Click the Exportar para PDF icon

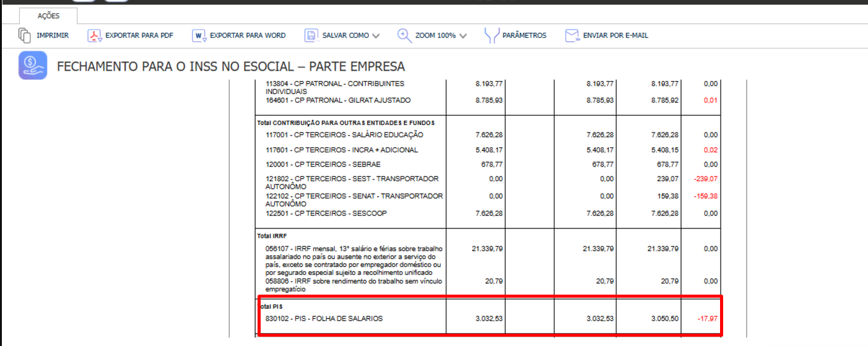pos(94,36)
